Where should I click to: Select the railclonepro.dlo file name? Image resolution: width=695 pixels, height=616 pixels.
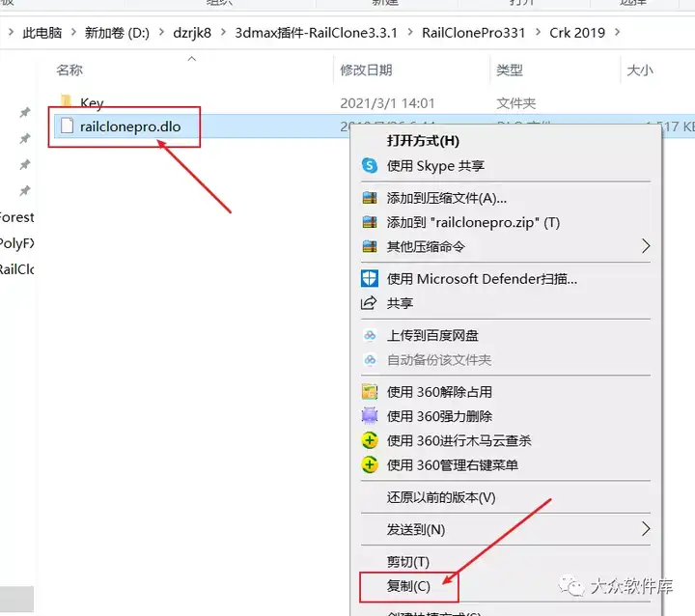130,126
